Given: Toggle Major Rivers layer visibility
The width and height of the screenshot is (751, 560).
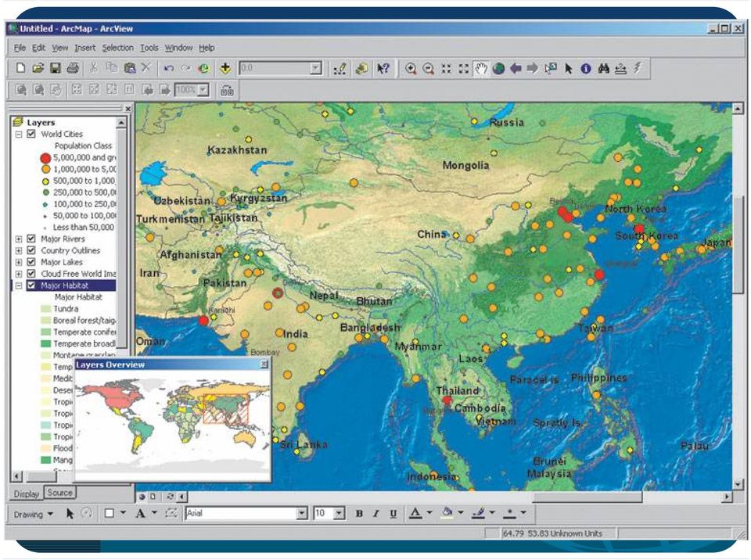Looking at the screenshot, I should pyautogui.click(x=31, y=239).
